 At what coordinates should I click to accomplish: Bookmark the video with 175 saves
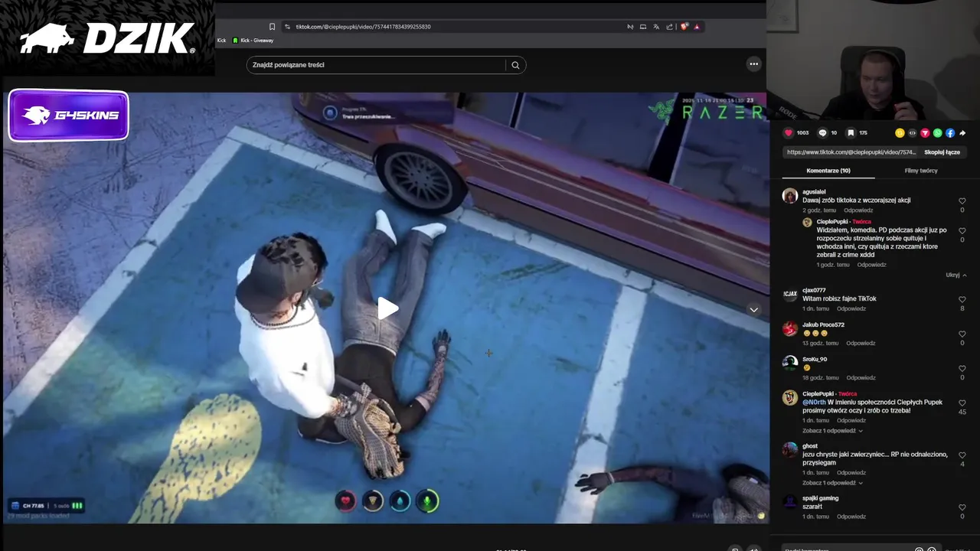(851, 133)
